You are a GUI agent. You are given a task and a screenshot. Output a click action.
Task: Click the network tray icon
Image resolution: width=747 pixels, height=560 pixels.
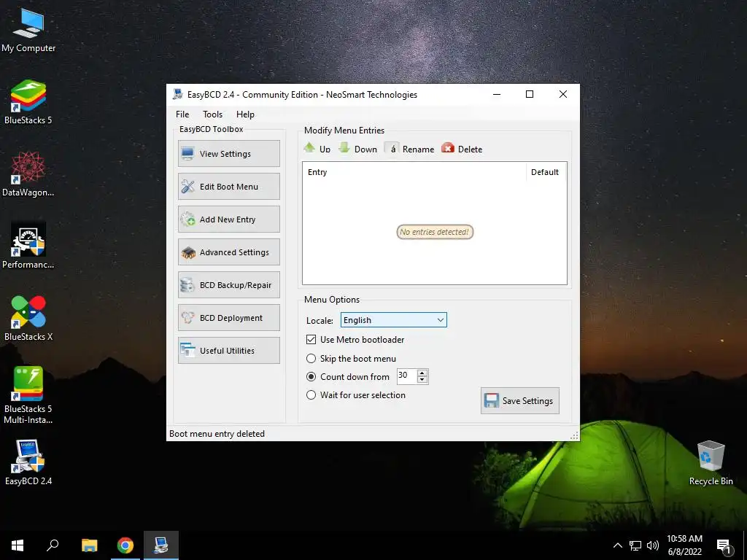coord(635,545)
